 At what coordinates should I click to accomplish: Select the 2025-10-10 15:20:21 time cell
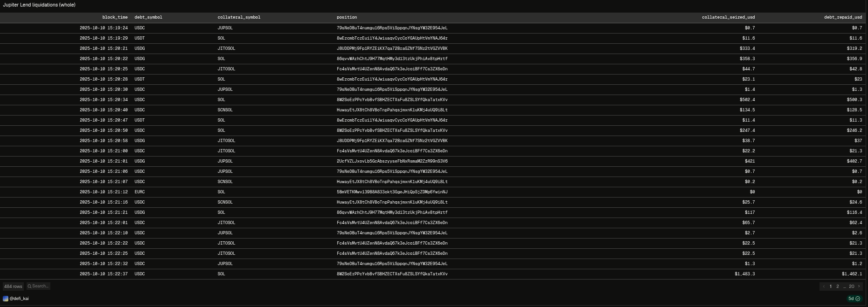pos(104,48)
